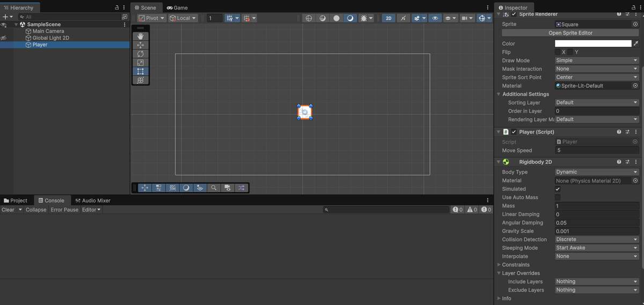
Task: Select the Rect tool
Action: point(141,71)
